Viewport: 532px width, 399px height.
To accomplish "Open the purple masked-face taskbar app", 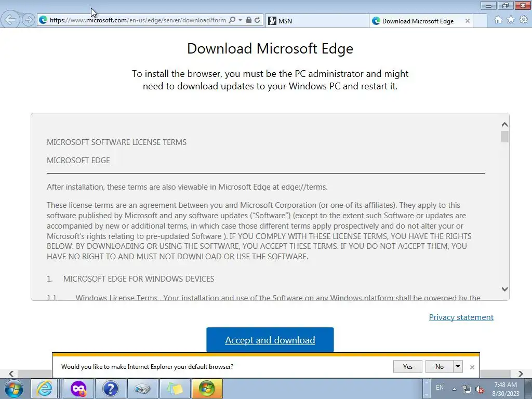I will tap(78, 389).
